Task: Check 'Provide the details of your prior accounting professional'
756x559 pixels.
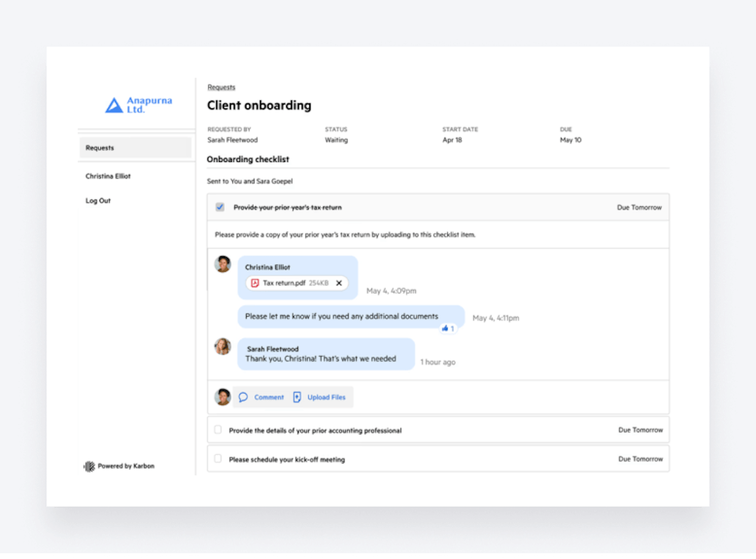Action: [218, 430]
